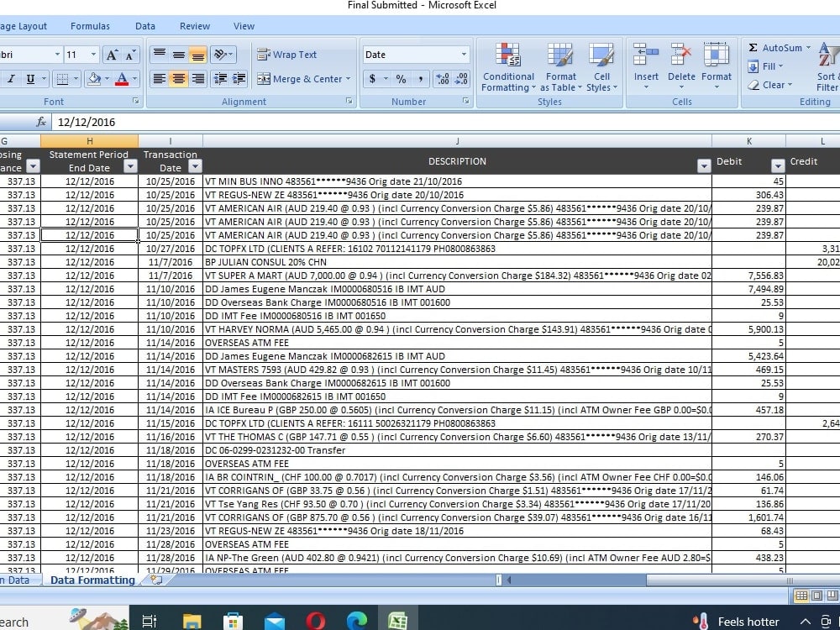Decrease indent of cell

click(x=219, y=79)
